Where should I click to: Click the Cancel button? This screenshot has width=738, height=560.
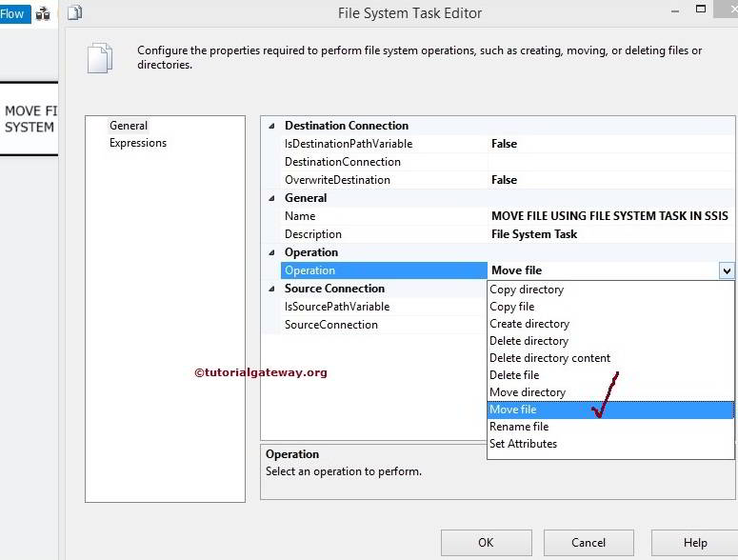click(x=588, y=543)
